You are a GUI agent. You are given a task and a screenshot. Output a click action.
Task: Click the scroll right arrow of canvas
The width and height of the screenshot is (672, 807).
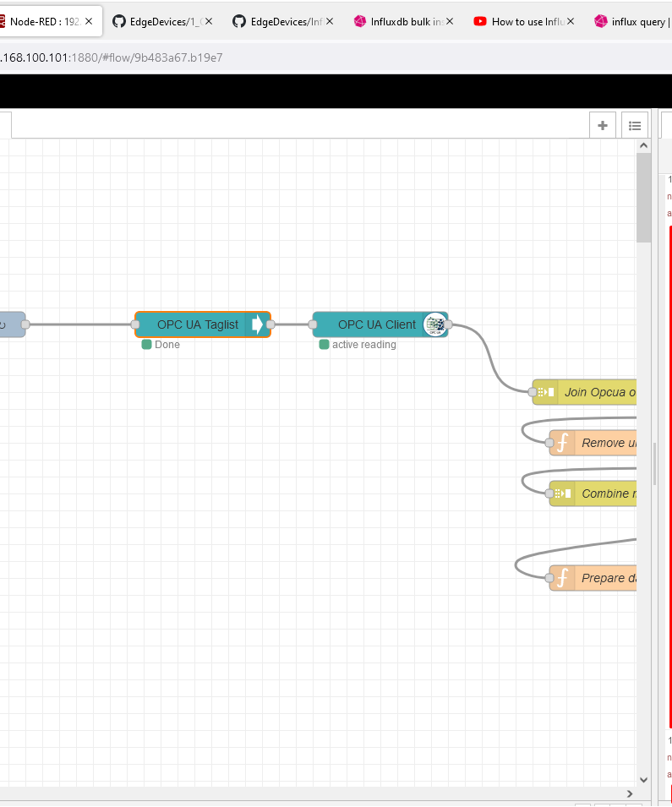[629, 793]
